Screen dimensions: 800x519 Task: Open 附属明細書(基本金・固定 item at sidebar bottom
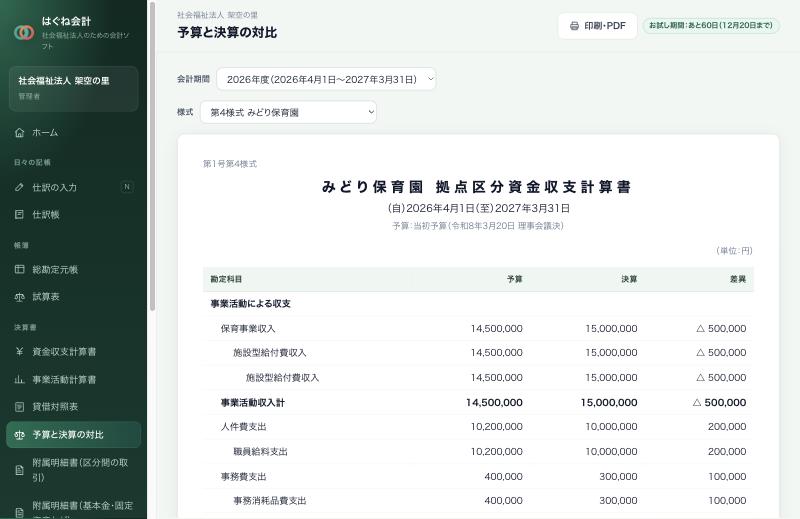[x=73, y=507]
